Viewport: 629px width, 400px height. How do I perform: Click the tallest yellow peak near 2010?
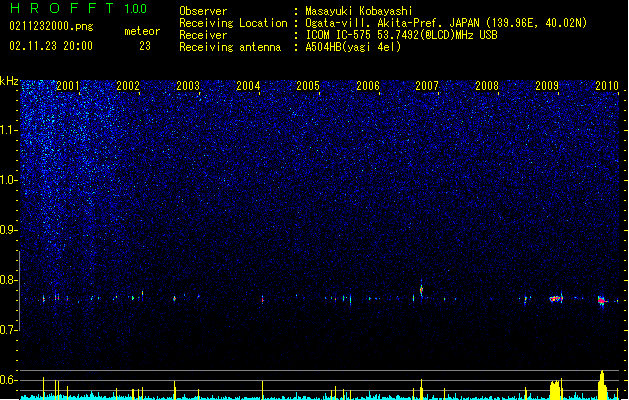[602, 384]
